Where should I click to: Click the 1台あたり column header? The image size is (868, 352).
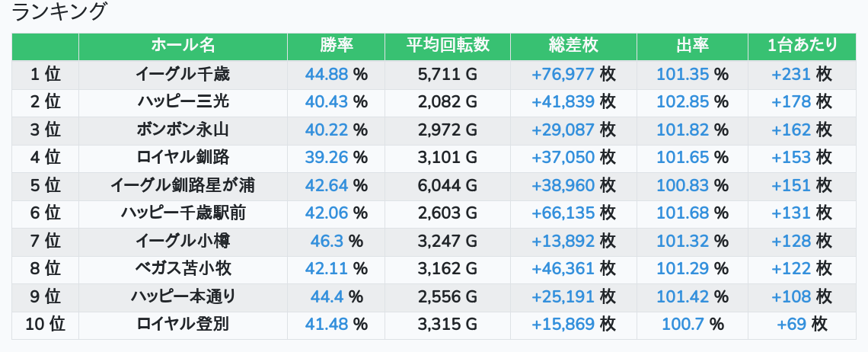click(x=804, y=46)
